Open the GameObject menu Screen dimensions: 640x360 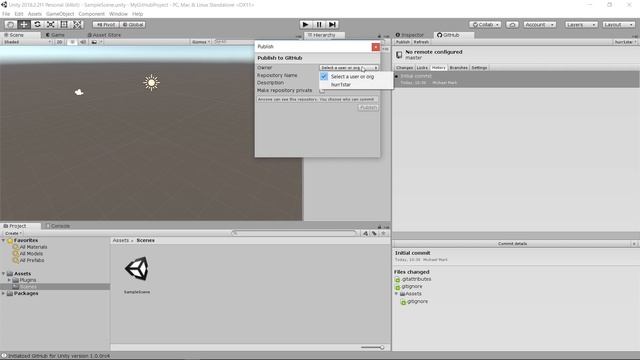click(x=60, y=14)
